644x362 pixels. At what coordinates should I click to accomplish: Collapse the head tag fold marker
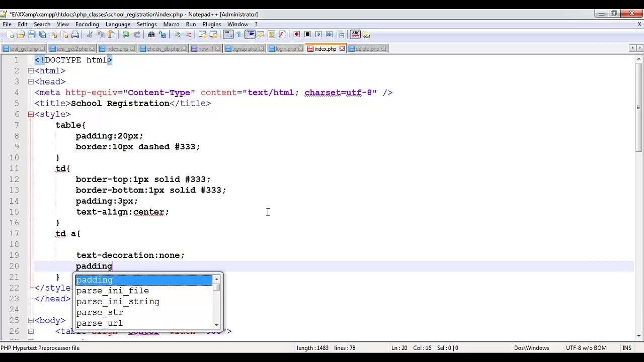pyautogui.click(x=31, y=81)
